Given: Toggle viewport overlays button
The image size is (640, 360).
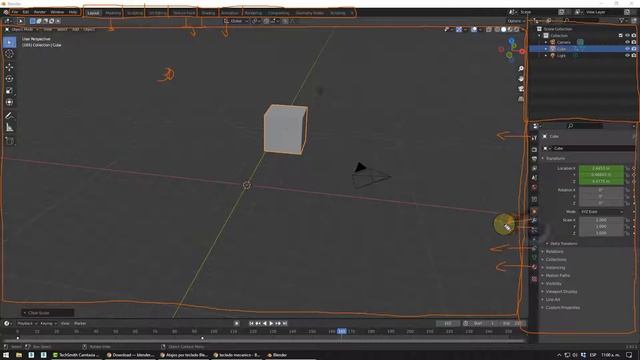Looking at the screenshot, I should tap(474, 29).
